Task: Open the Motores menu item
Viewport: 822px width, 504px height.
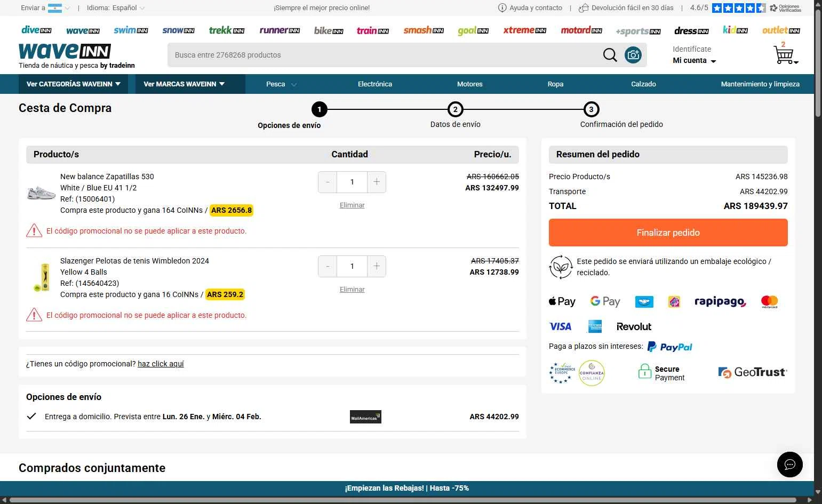Action: 470,84
